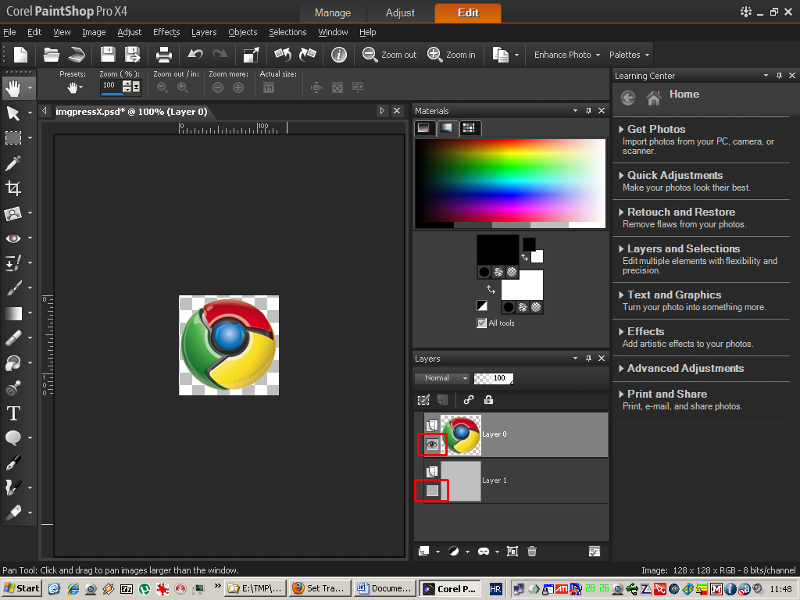800x600 pixels.
Task: Select the Paint Brush tool
Action: click(x=14, y=288)
